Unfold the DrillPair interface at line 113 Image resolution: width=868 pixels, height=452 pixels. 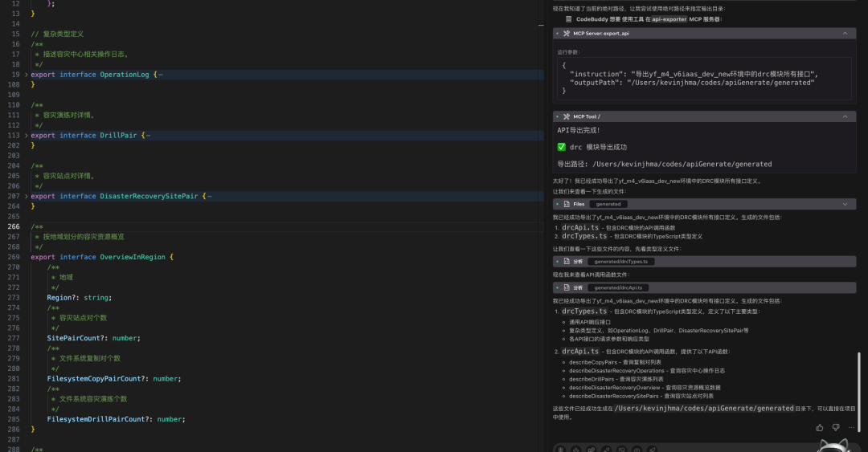(26, 136)
